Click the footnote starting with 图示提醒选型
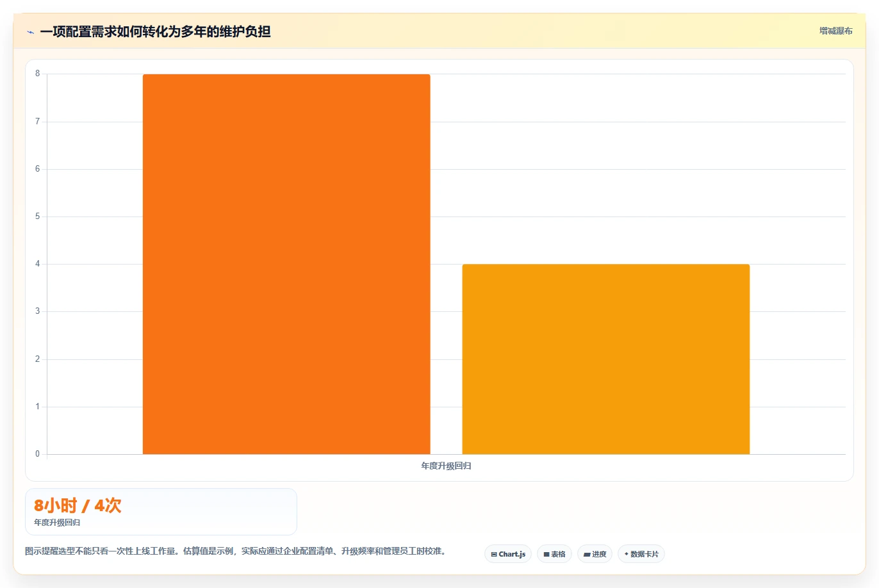 [235, 551]
